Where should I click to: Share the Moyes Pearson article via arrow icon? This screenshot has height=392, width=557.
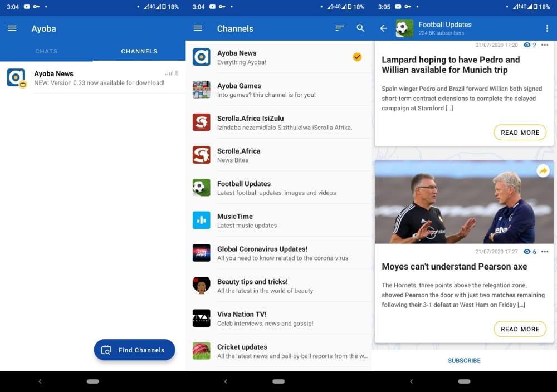(x=543, y=171)
